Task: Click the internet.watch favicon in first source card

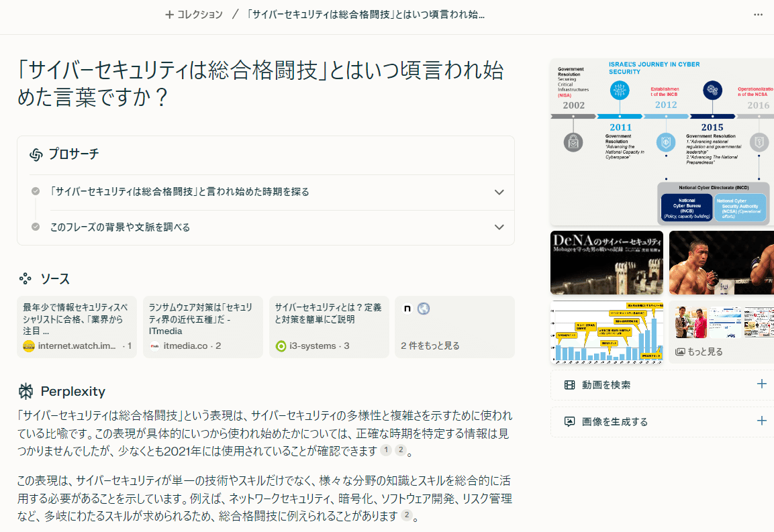Action: 29,346
